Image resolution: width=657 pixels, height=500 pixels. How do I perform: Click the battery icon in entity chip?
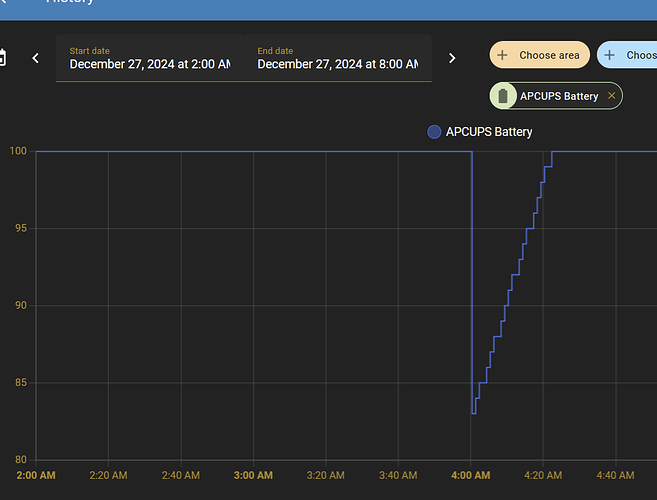click(x=504, y=96)
